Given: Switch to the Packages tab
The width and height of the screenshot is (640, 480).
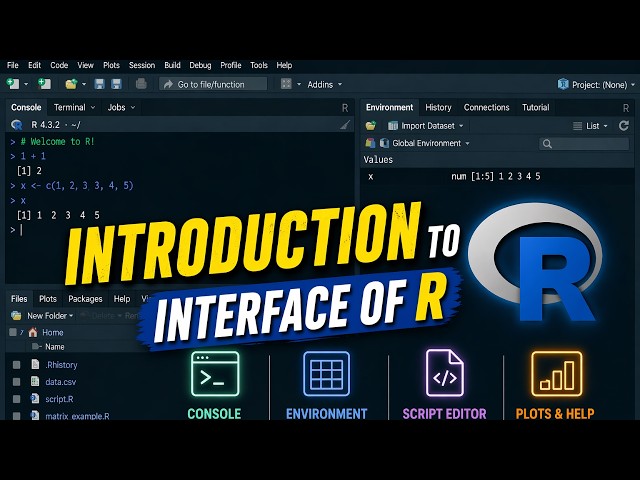Looking at the screenshot, I should (85, 299).
